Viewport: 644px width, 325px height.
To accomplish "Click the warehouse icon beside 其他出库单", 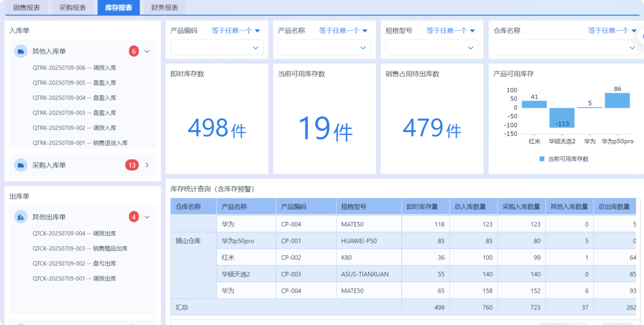I will (x=21, y=217).
